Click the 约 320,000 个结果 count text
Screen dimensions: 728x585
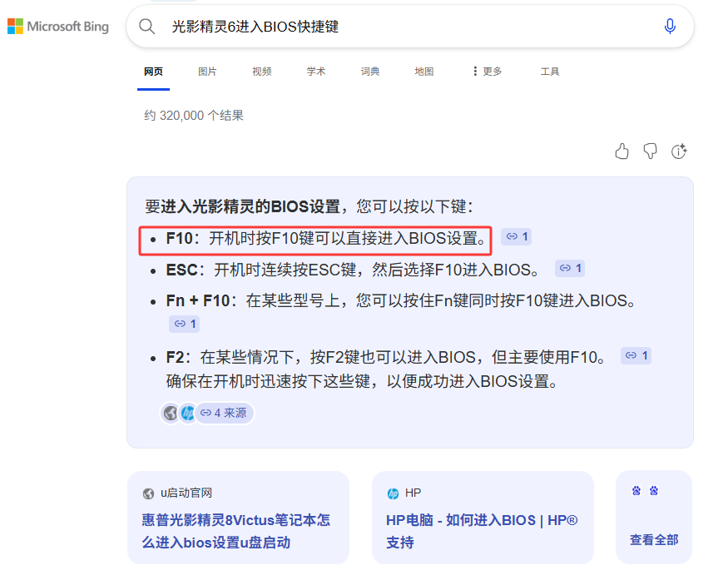(x=194, y=115)
